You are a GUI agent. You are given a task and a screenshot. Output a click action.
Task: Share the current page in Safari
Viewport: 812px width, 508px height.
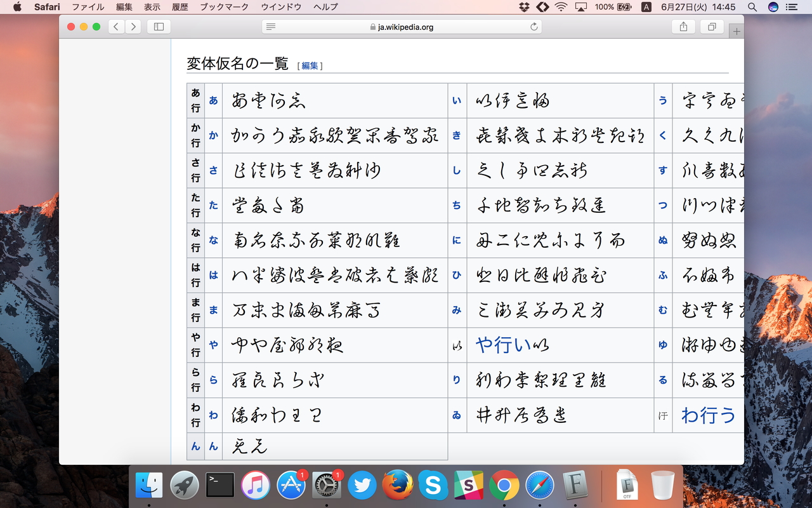684,27
